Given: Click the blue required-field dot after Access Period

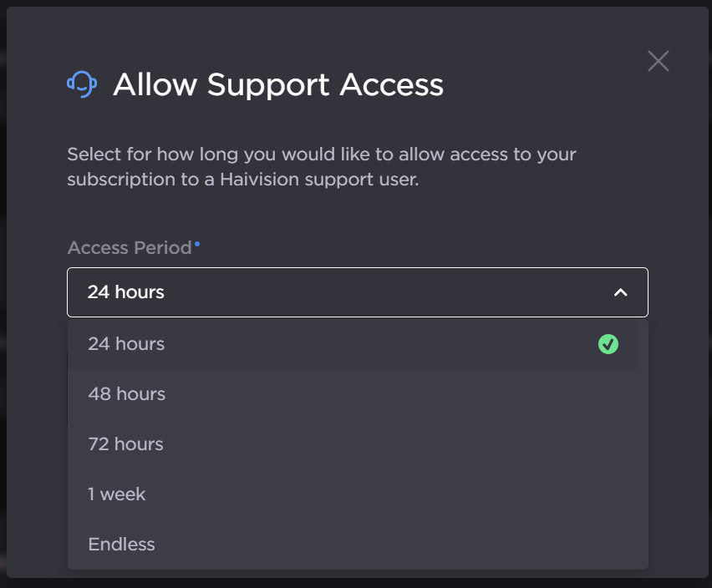Looking at the screenshot, I should coord(197,242).
